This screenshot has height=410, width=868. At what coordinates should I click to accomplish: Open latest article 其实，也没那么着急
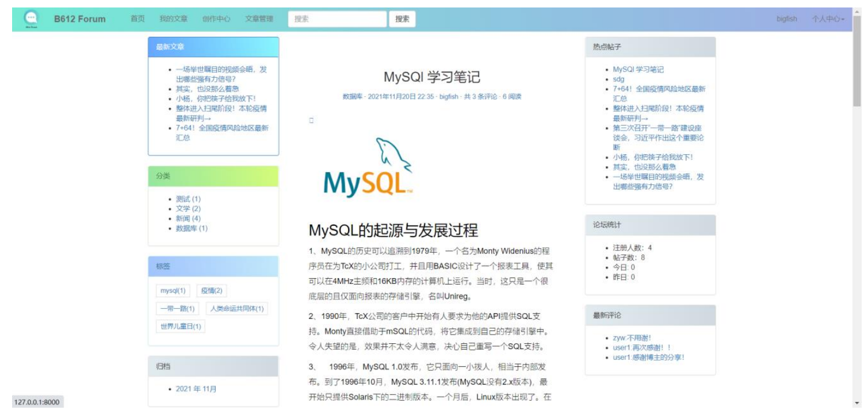(207, 89)
